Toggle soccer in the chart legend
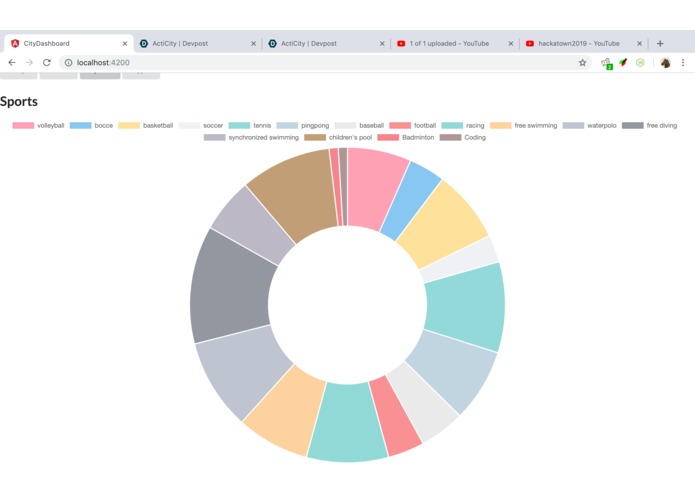The image size is (695, 494). click(x=201, y=125)
